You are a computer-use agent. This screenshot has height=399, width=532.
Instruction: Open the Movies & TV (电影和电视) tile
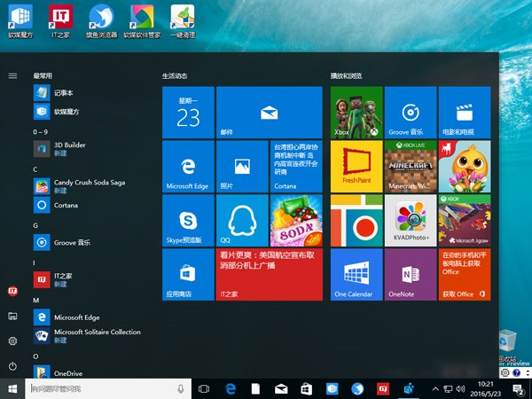click(x=465, y=113)
